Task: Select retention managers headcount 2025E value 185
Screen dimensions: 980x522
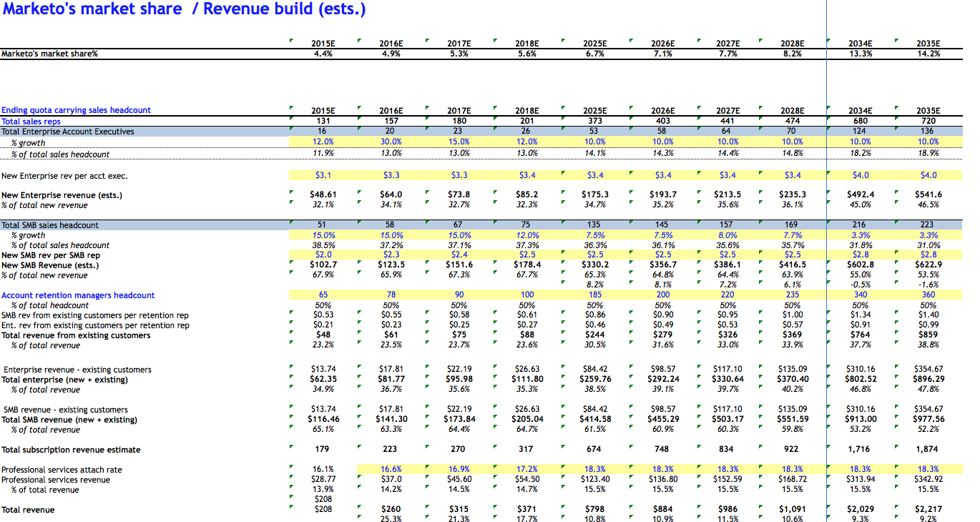Action: 595,295
